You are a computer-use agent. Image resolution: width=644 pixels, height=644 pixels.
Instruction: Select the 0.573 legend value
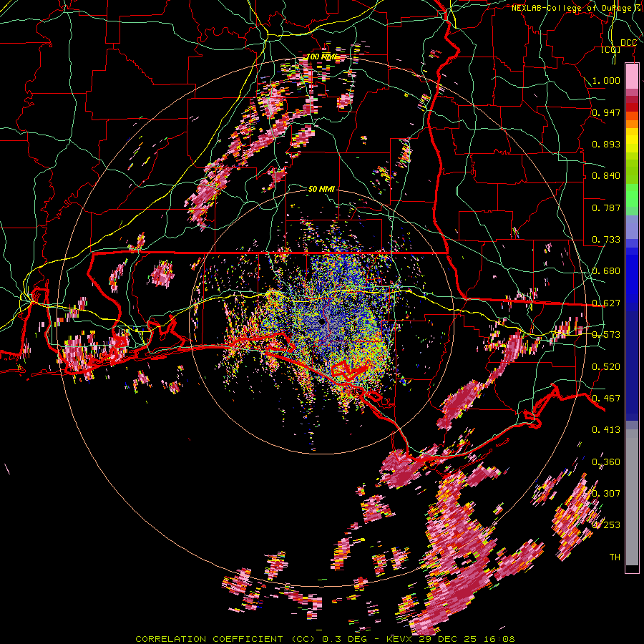tap(606, 335)
